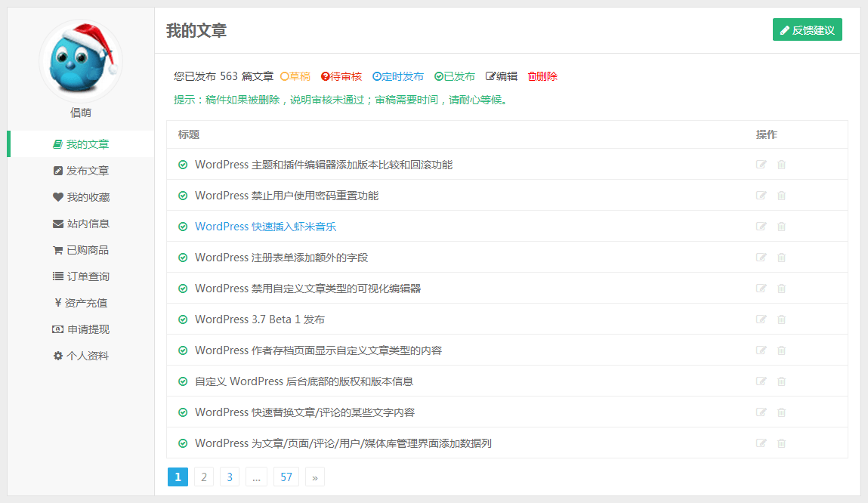Delete article 后台底部的版权和版本信息

click(781, 381)
